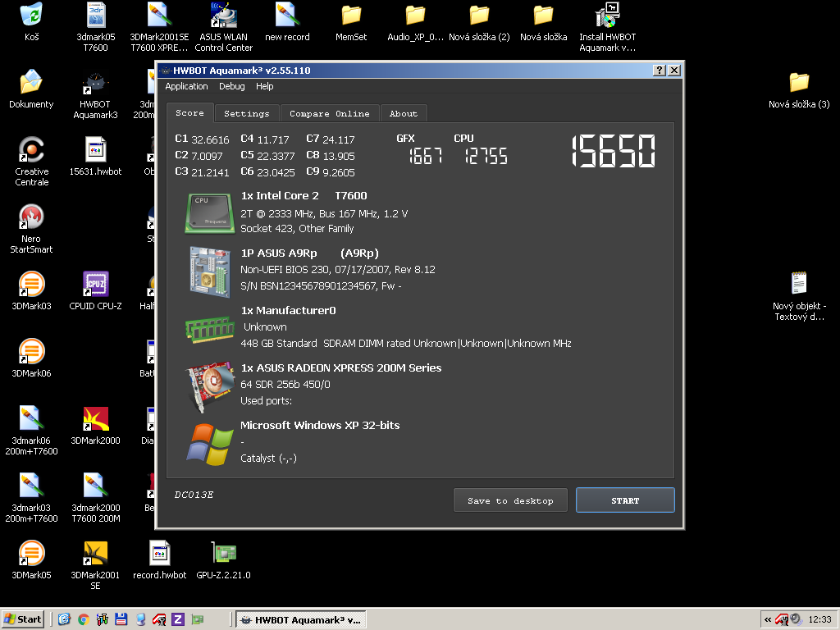The width and height of the screenshot is (840, 630).
Task: Click the HWBOT Aquamark taskbar button
Action: (x=301, y=620)
